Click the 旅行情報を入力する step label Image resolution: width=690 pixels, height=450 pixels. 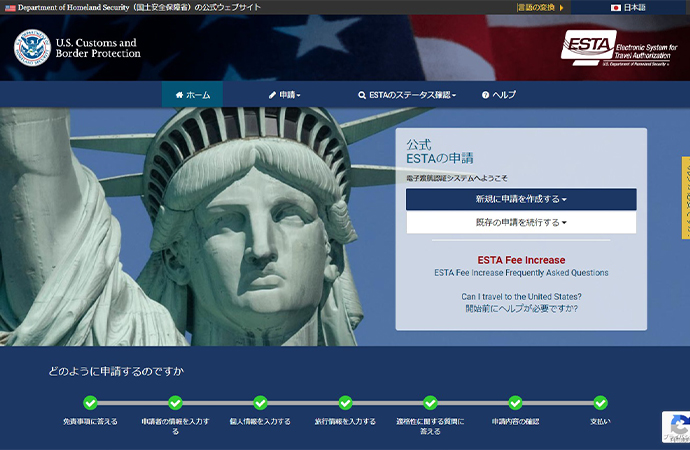pyautogui.click(x=345, y=421)
